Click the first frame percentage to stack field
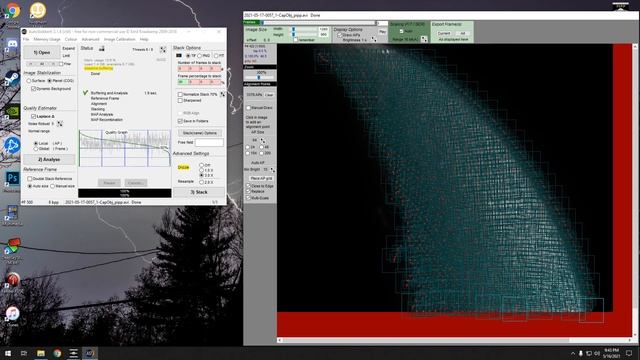 coord(182,82)
